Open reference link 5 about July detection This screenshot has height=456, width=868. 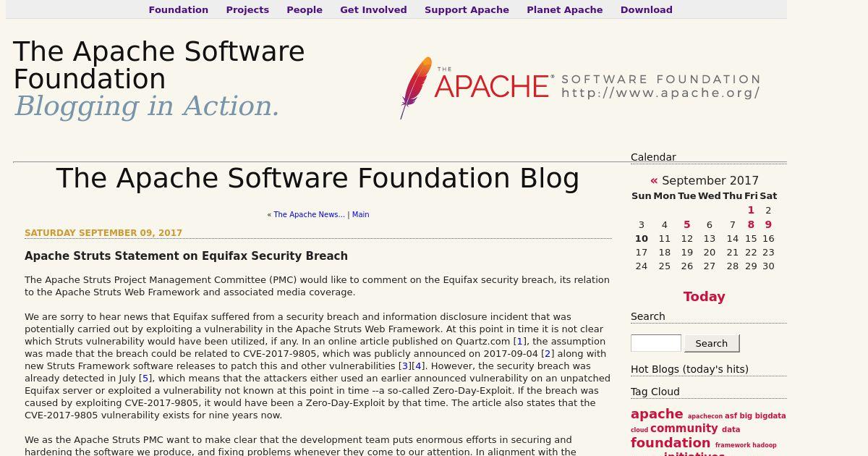[145, 379]
